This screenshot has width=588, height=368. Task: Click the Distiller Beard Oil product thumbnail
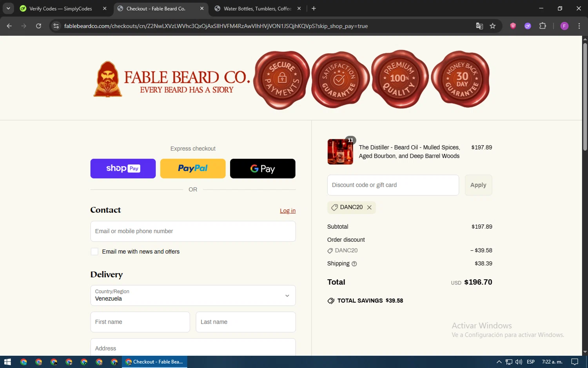pyautogui.click(x=340, y=152)
